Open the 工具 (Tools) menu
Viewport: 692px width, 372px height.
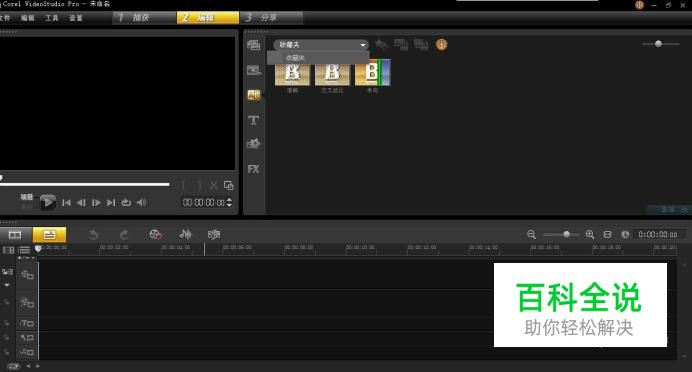(x=52, y=18)
